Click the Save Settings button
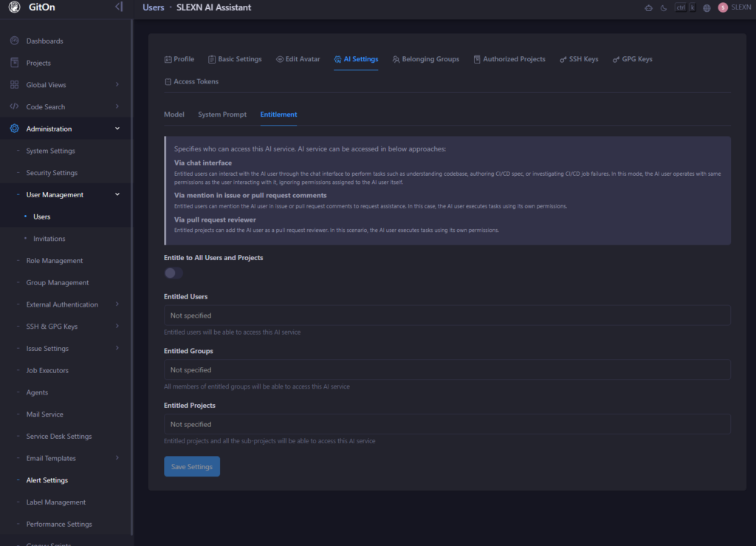 (x=191, y=467)
